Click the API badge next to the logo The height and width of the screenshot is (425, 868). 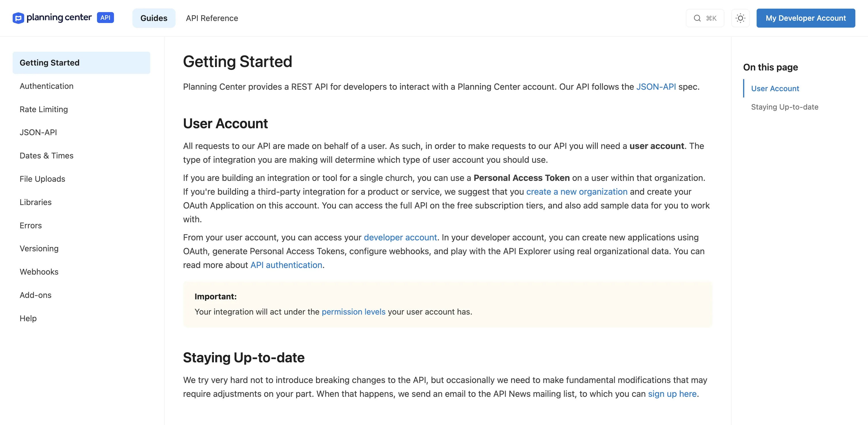point(105,18)
